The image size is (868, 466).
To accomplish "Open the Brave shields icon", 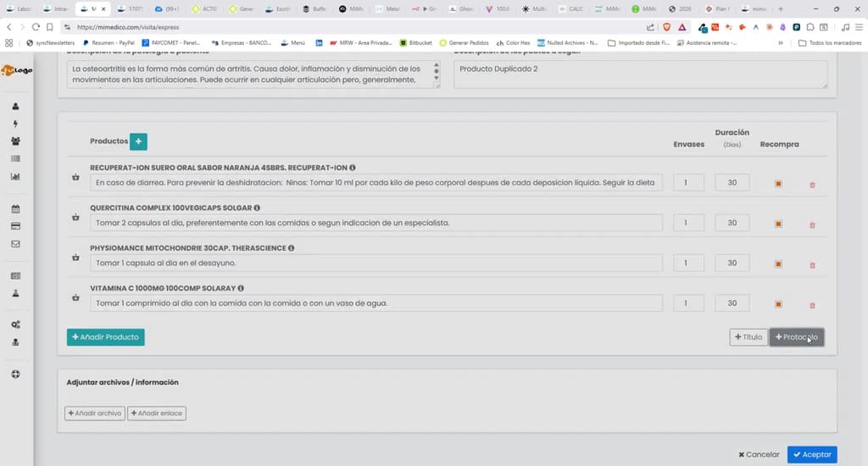I will pos(667,26).
